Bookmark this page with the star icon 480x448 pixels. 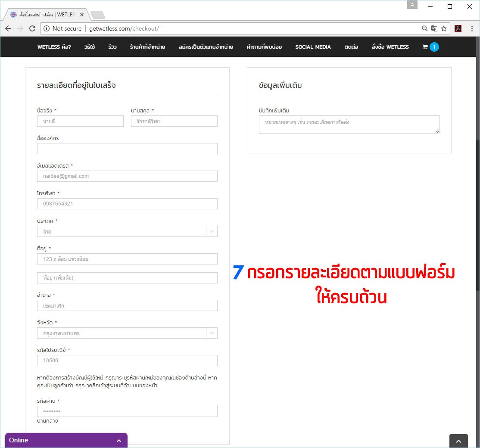click(444, 28)
